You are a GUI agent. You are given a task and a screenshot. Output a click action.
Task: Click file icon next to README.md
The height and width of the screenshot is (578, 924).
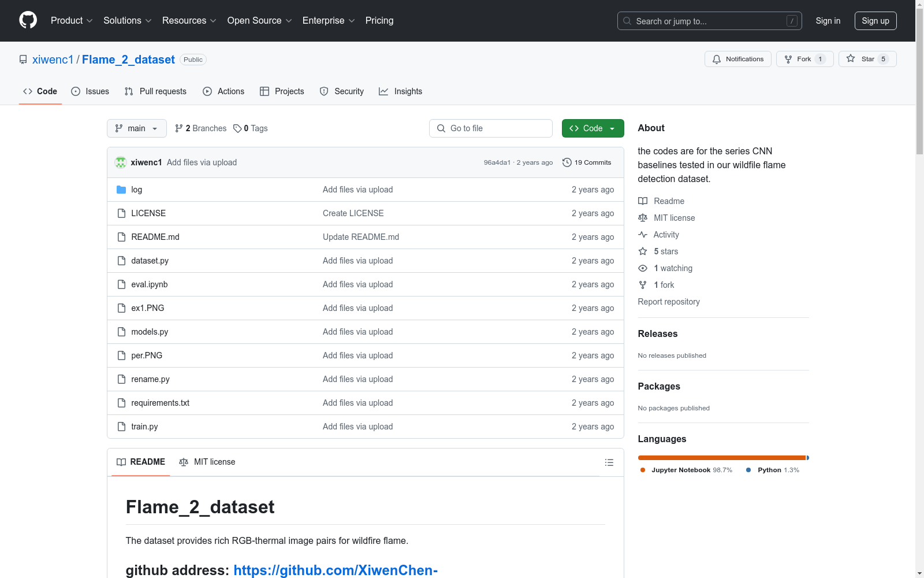point(121,237)
